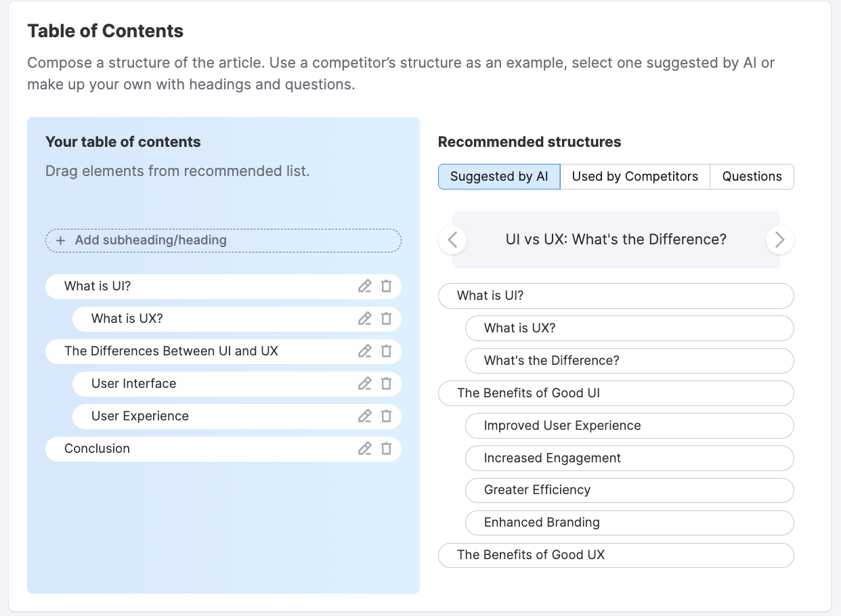Select "Enhanced Branding" in the recommended list
The height and width of the screenshot is (616, 841).
pyautogui.click(x=629, y=523)
